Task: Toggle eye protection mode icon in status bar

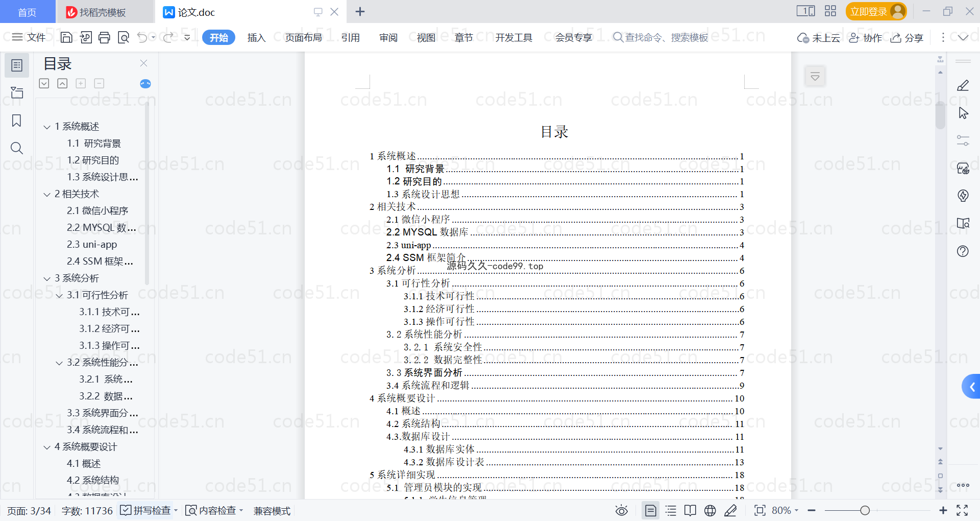Action: [622, 510]
